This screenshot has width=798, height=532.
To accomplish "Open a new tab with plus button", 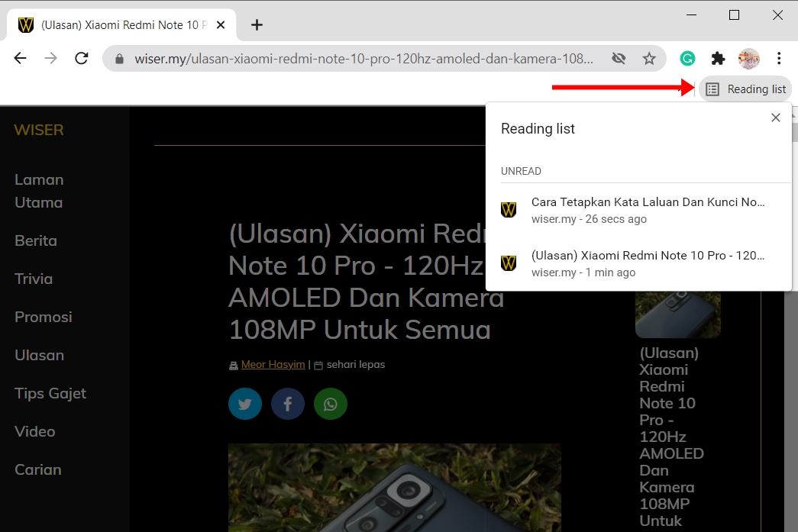I will click(x=257, y=25).
